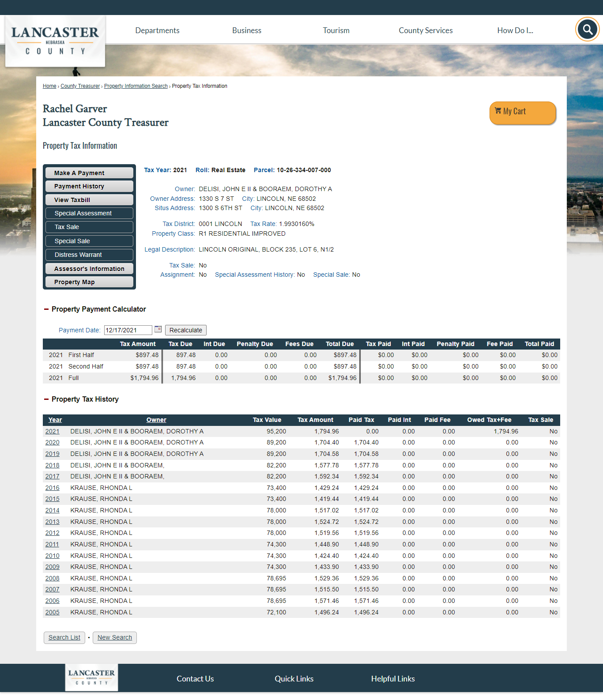Image resolution: width=603 pixels, height=700 pixels.
Task: Start a New Search
Action: click(115, 637)
